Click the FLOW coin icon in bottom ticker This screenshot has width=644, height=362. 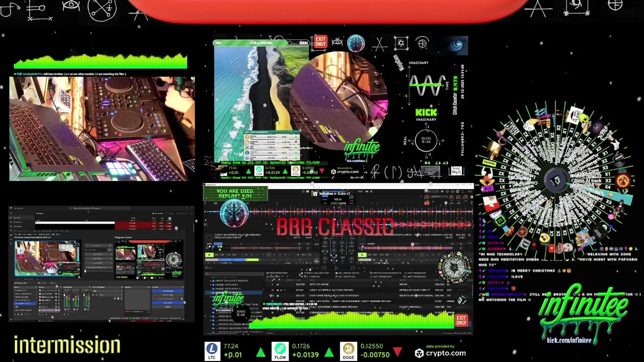pyautogui.click(x=280, y=351)
